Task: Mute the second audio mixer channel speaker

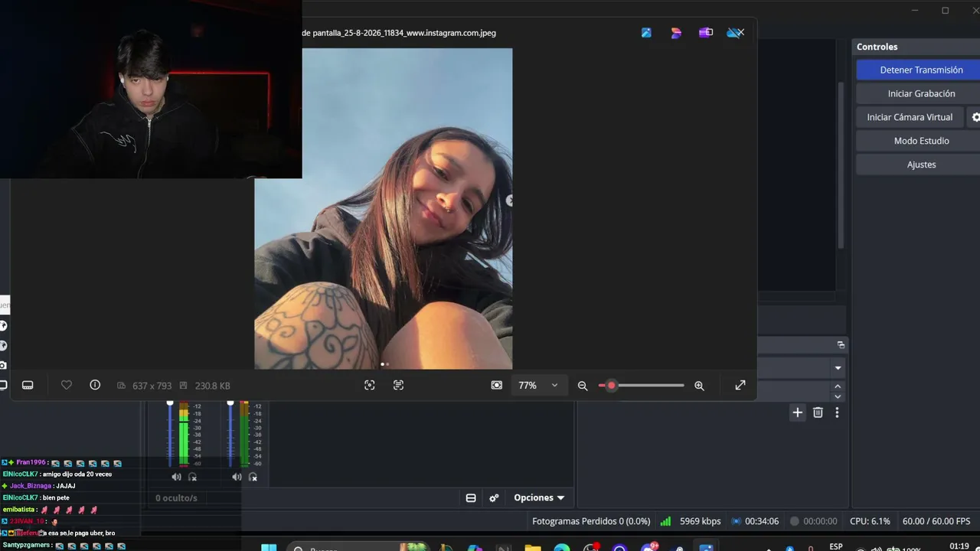Action: click(237, 477)
